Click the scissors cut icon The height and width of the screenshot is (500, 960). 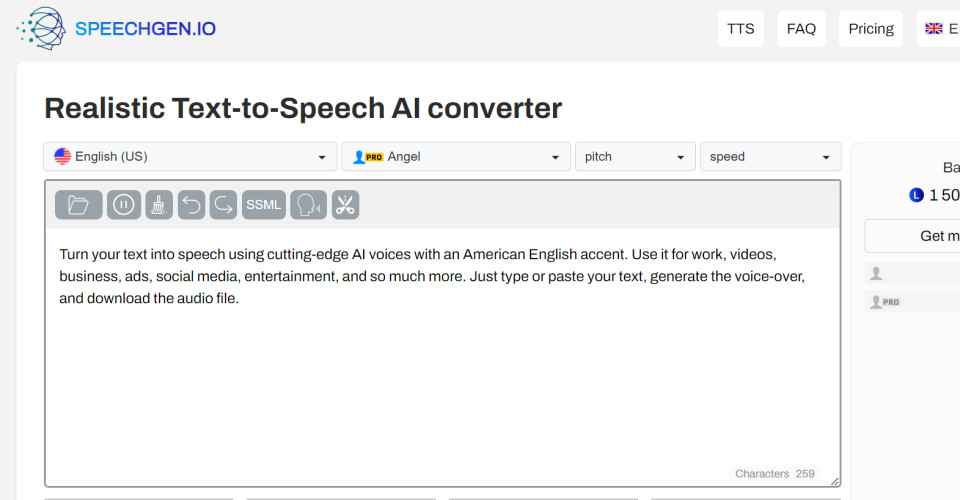tap(345, 205)
